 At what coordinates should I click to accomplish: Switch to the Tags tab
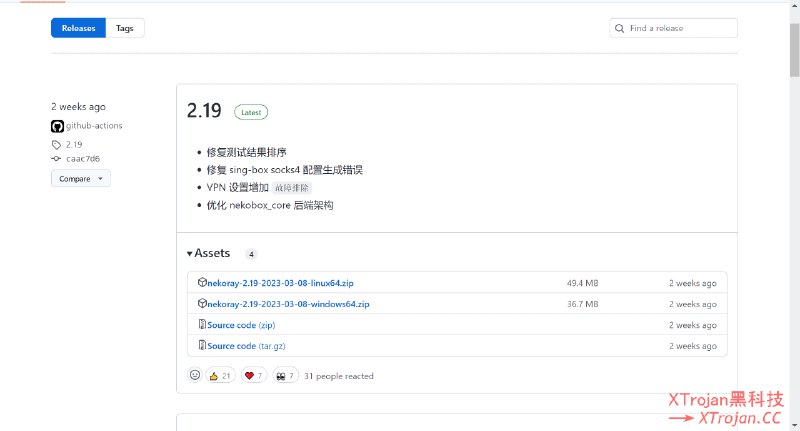pyautogui.click(x=125, y=28)
